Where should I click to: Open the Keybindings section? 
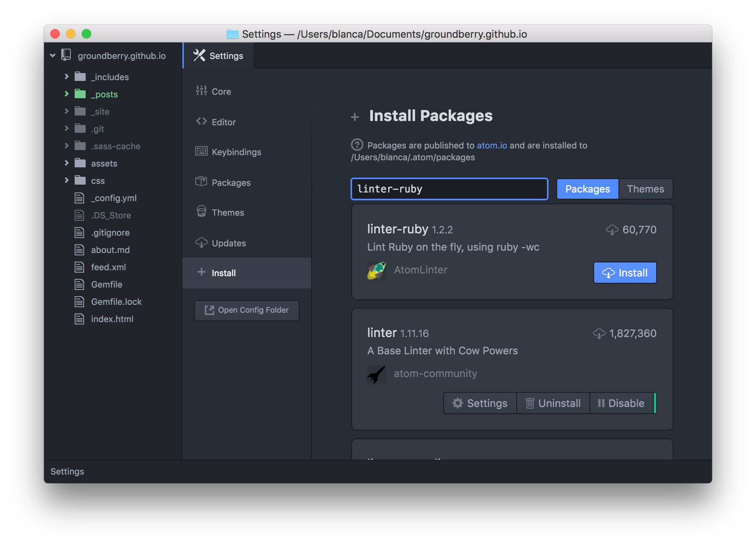click(247, 152)
